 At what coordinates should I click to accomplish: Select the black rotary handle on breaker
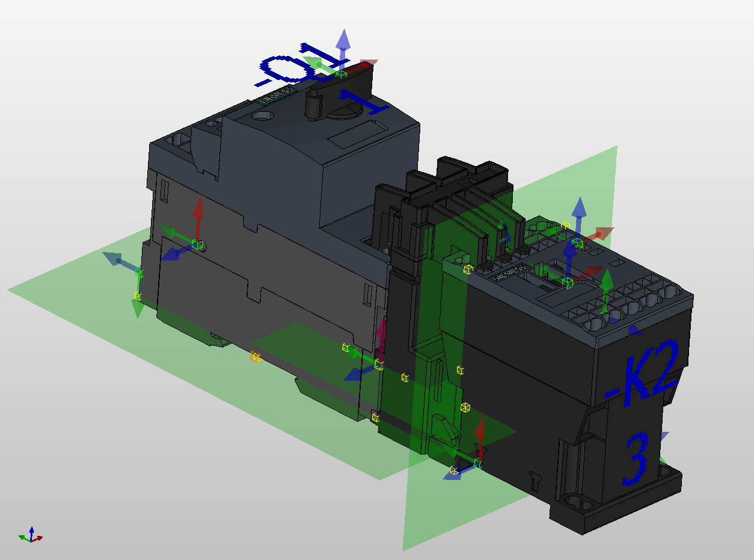coord(340,92)
